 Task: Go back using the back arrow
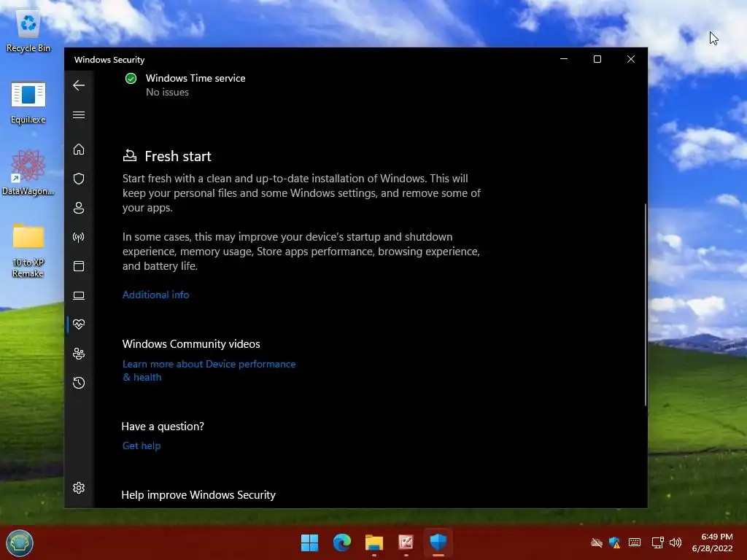(79, 86)
